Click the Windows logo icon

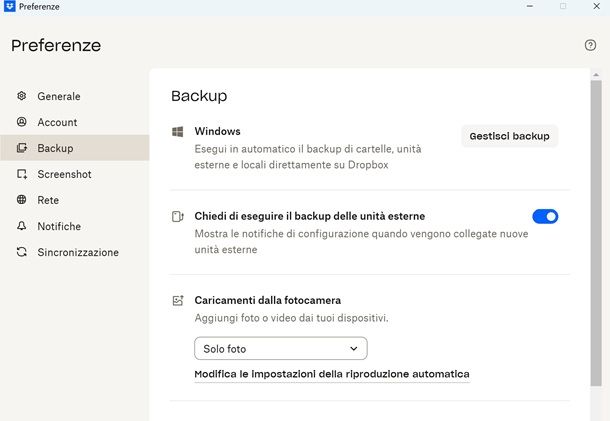177,131
